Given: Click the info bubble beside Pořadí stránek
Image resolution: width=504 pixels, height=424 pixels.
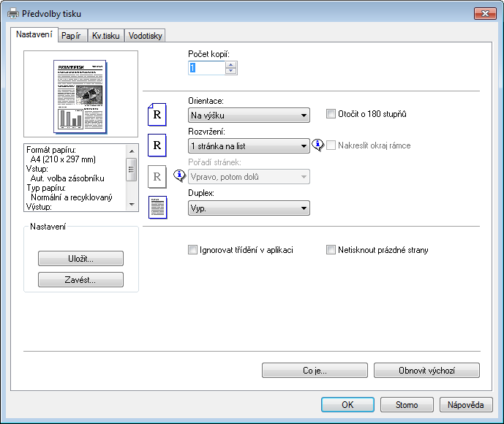Looking at the screenshot, I should pos(179,175).
